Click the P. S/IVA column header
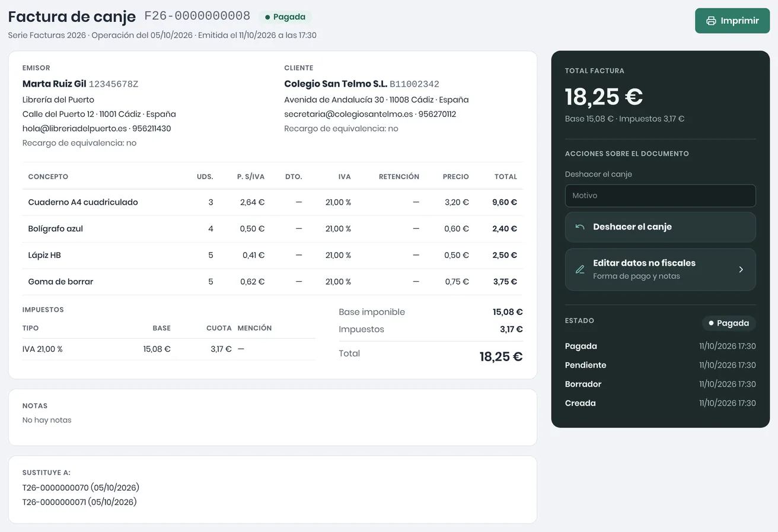778x532 pixels. point(251,177)
